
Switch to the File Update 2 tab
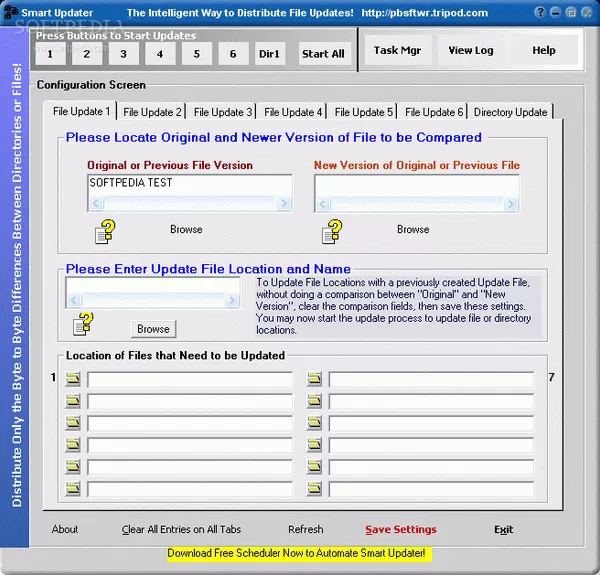(152, 112)
